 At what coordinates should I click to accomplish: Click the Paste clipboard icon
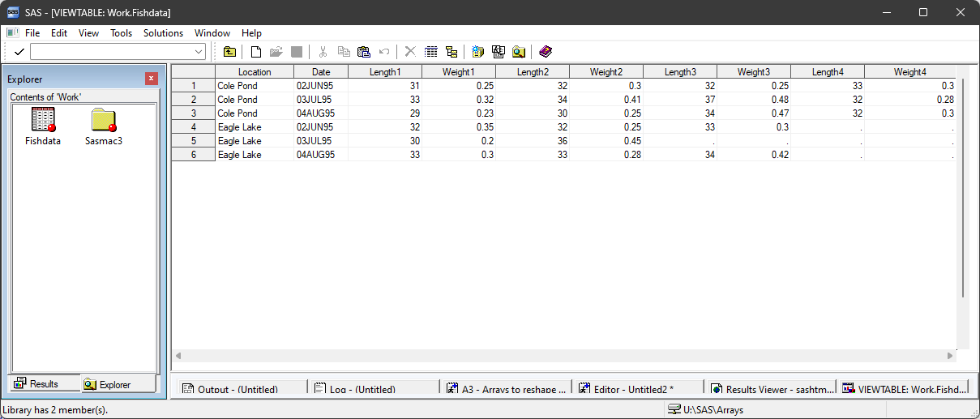(x=364, y=52)
